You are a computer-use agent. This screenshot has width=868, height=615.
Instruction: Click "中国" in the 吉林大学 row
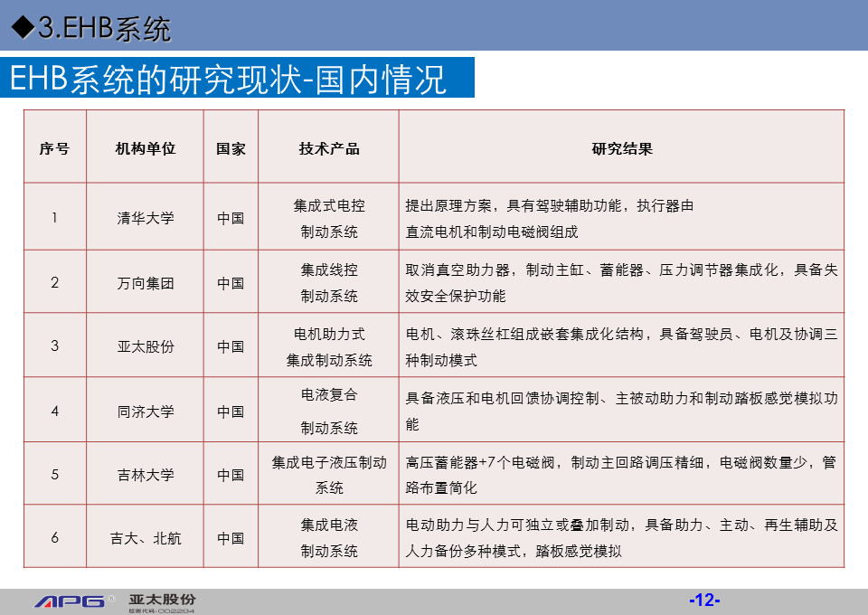[231, 475]
